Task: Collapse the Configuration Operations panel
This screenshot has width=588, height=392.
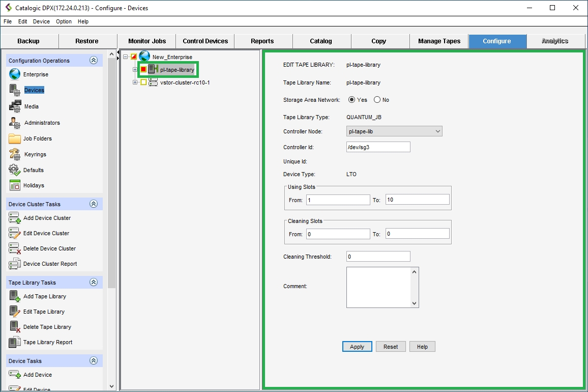Action: (x=94, y=60)
